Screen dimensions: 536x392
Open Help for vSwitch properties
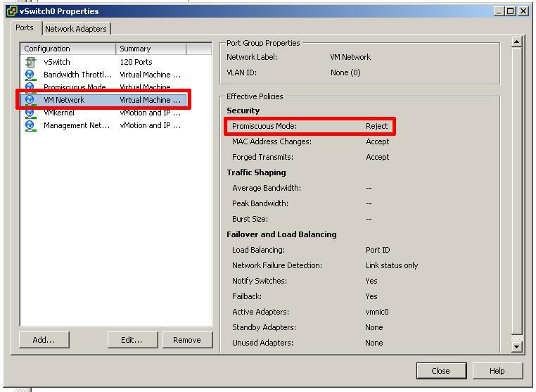pyautogui.click(x=498, y=371)
